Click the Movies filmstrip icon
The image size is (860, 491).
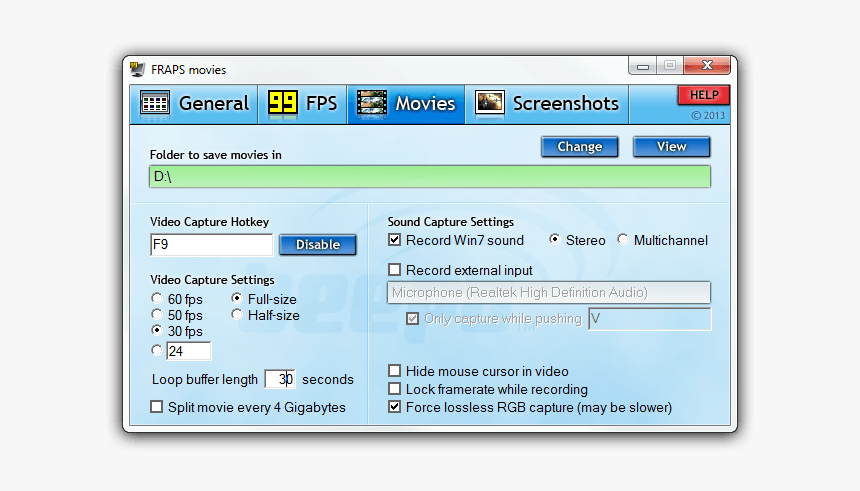[372, 103]
